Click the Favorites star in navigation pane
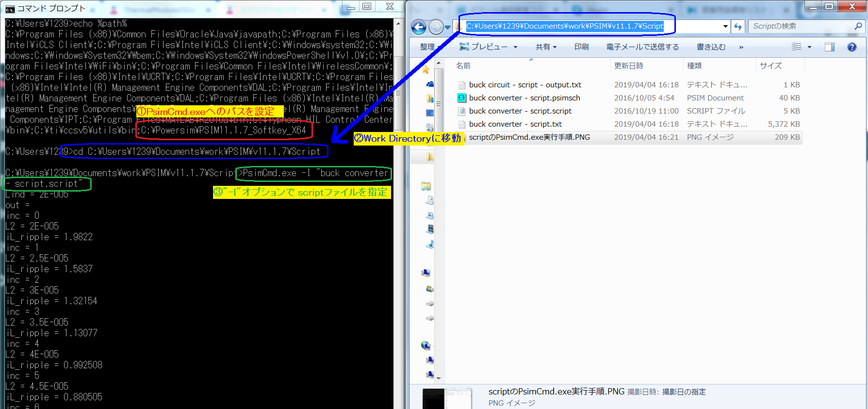This screenshot has width=868, height=409. coord(426,70)
